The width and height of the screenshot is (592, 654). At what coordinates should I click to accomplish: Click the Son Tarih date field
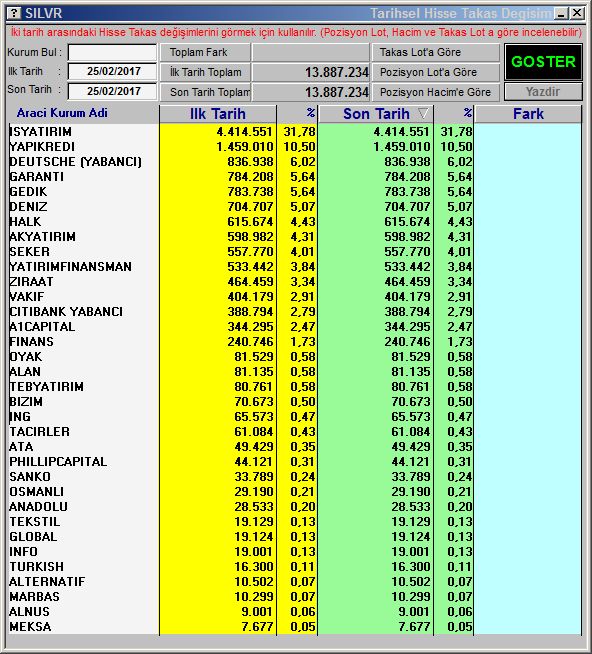click(x=112, y=91)
